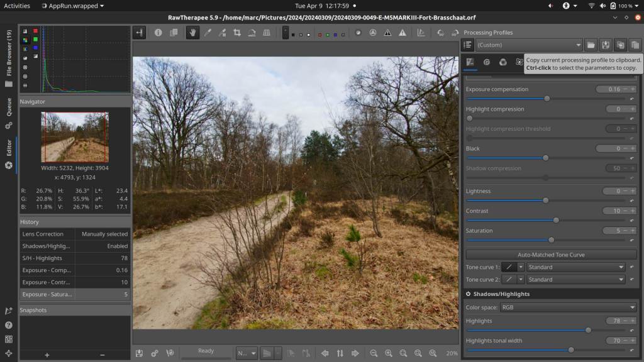Open Tone curve 1 type selector arrow
644x362 pixels.
coord(521,267)
